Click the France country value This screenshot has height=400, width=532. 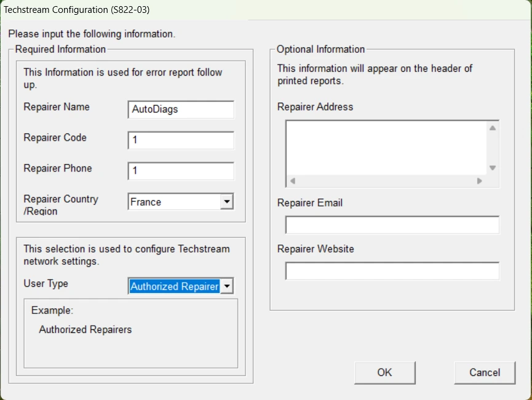click(146, 202)
